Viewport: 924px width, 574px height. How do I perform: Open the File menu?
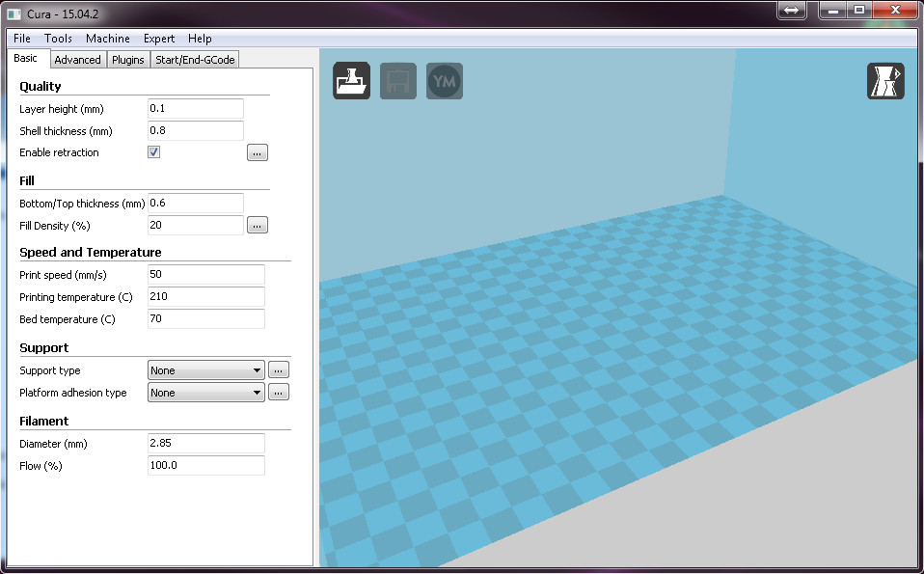tap(22, 39)
